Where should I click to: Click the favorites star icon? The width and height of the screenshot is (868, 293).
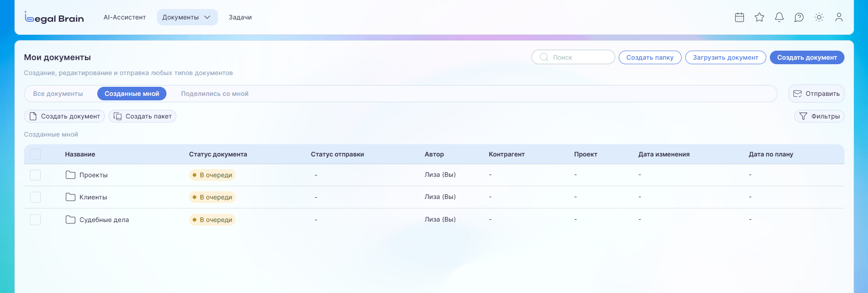[x=759, y=17]
